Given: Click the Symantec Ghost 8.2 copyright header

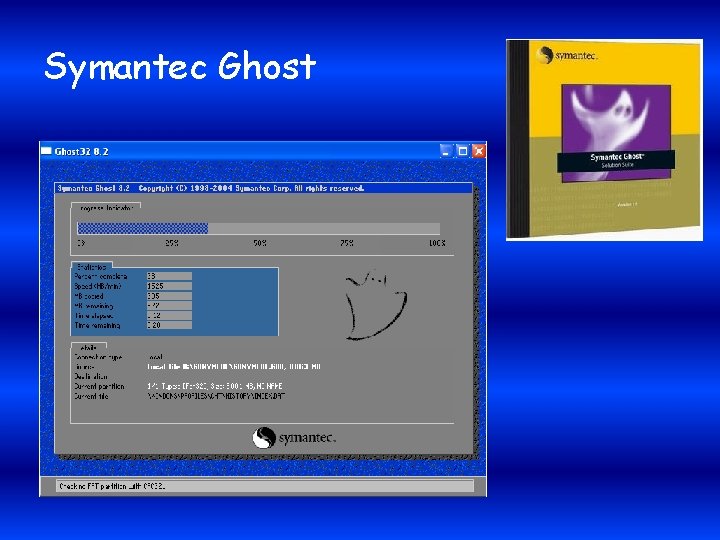Looking at the screenshot, I should coord(211,188).
